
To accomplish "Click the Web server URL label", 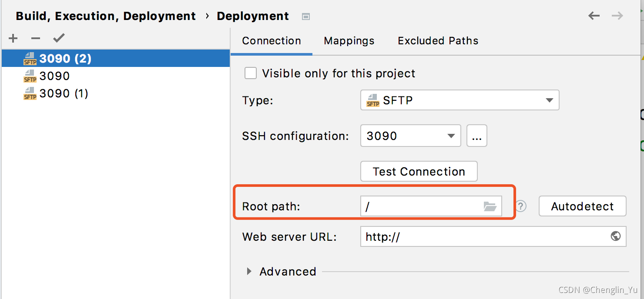I will (x=289, y=237).
